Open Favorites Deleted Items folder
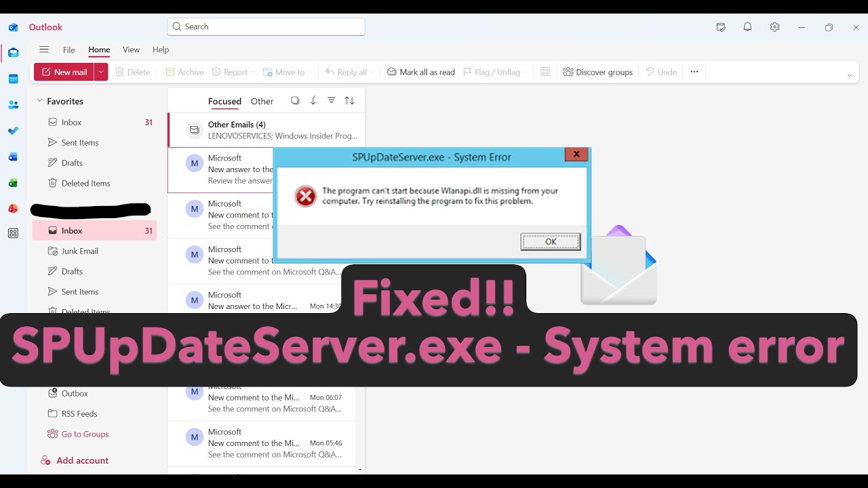 click(x=95, y=183)
